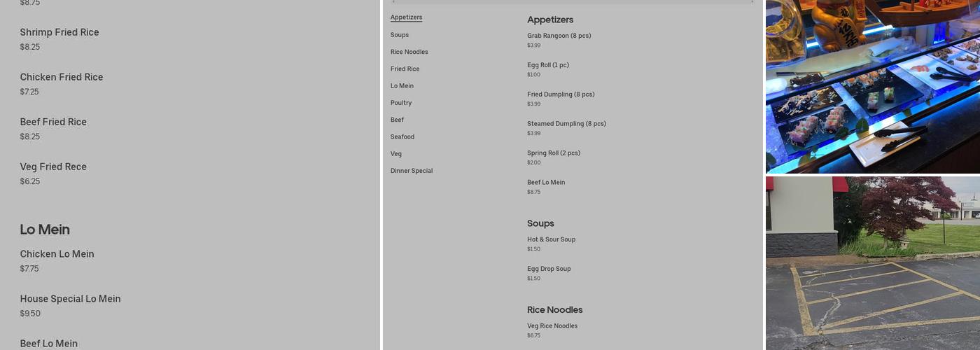The image size is (980, 350).
Task: Open the sushi display photo
Action: click(872, 86)
